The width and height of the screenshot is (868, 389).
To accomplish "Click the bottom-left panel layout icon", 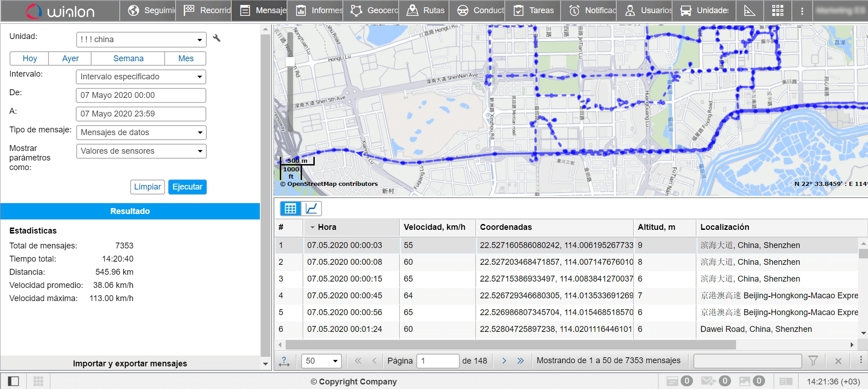I will click(14, 381).
